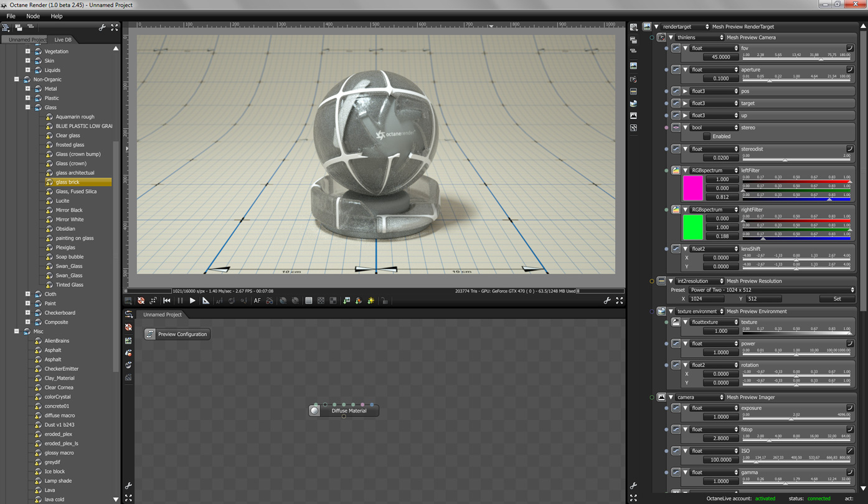Open the Help menu
The width and height of the screenshot is (868, 504).
57,16
